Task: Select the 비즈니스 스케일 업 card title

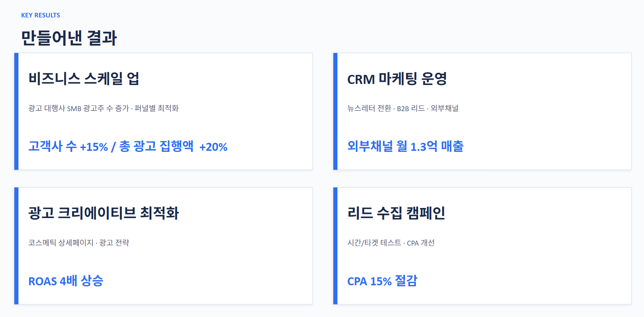Action: 84,79
